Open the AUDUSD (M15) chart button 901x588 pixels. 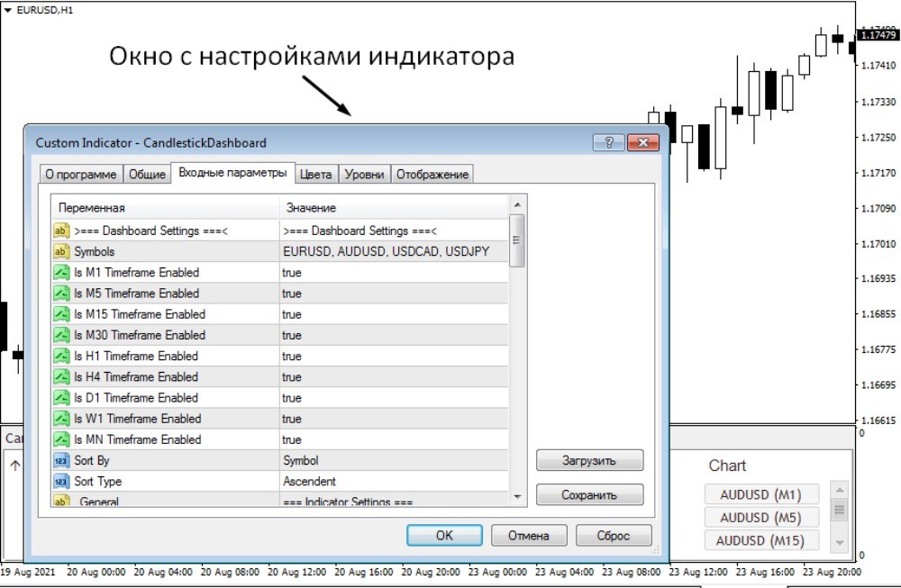(760, 540)
